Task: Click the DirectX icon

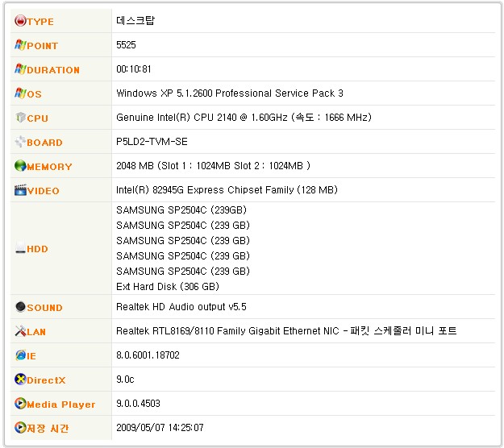Action: (20, 380)
